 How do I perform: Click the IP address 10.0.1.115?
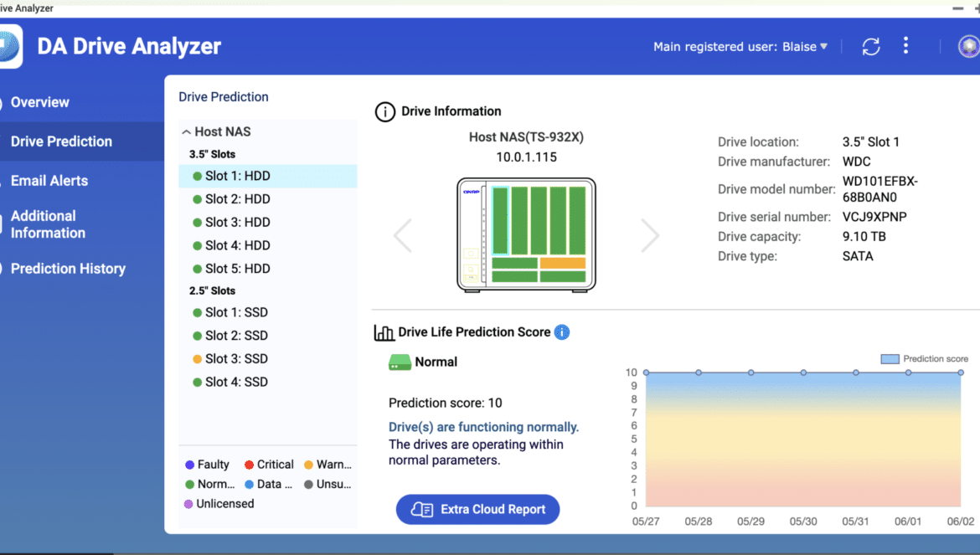click(x=526, y=157)
